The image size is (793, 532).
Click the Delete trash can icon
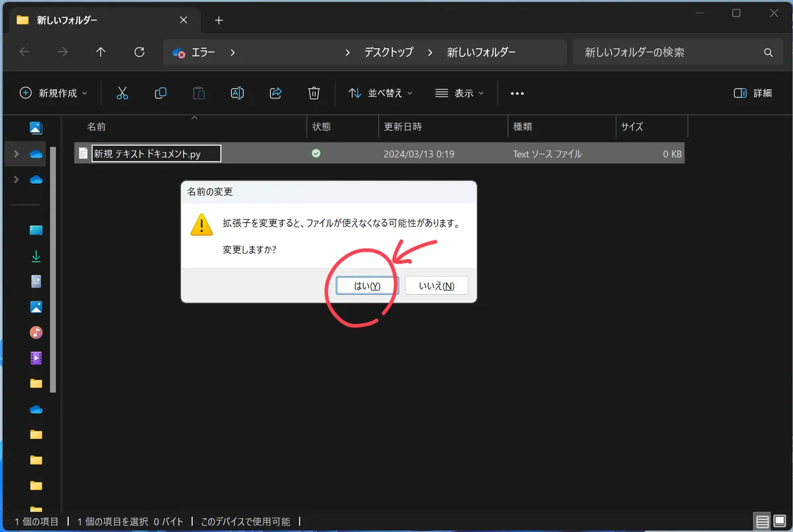click(x=315, y=93)
